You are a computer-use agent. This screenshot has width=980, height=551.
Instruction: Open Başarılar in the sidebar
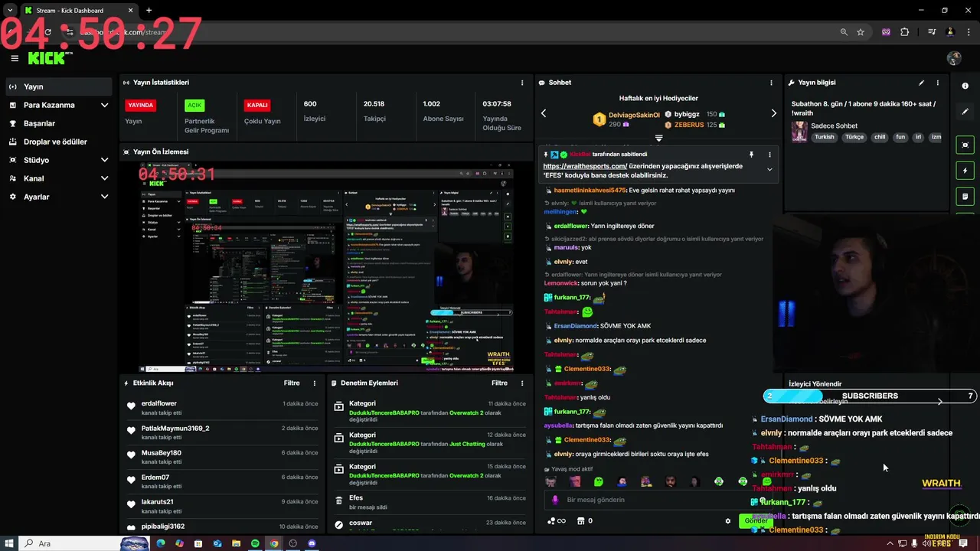coord(60,123)
